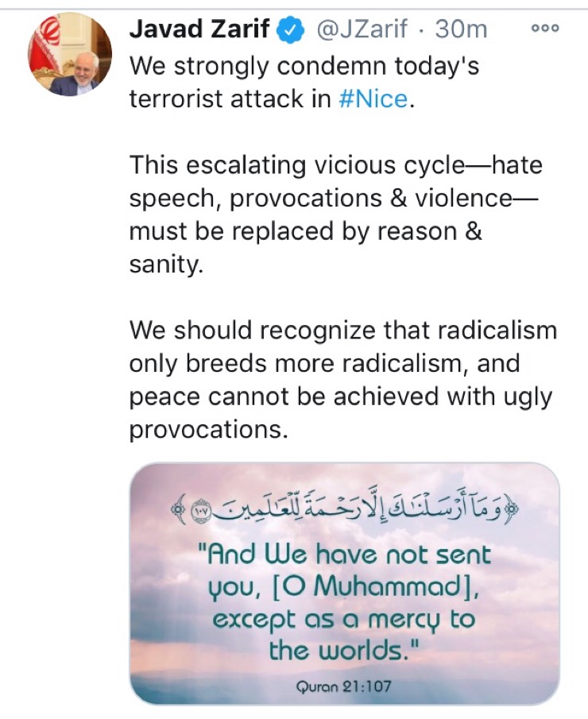Click the blue verified badge
Image resolution: width=588 pixels, height=719 pixels.
(x=290, y=31)
